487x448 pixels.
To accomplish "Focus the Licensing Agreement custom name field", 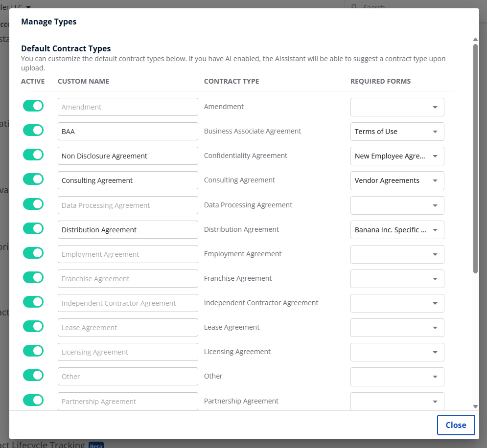I will point(127,352).
